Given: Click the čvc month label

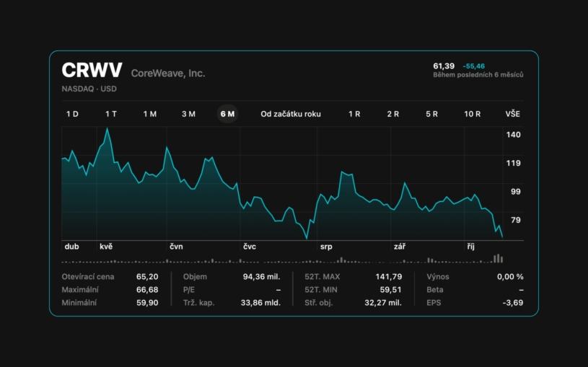Looking at the screenshot, I should 250,247.
